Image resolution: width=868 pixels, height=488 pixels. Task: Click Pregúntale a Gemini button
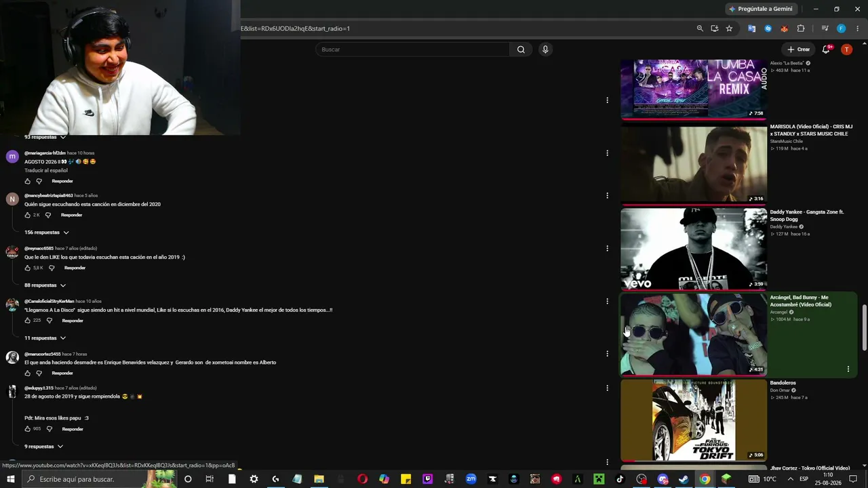click(x=760, y=9)
